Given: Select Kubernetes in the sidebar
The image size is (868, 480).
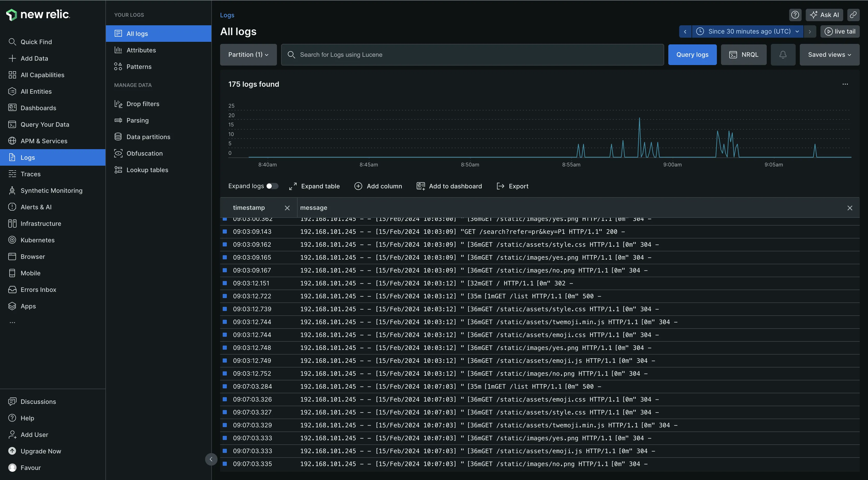Looking at the screenshot, I should click(x=37, y=240).
